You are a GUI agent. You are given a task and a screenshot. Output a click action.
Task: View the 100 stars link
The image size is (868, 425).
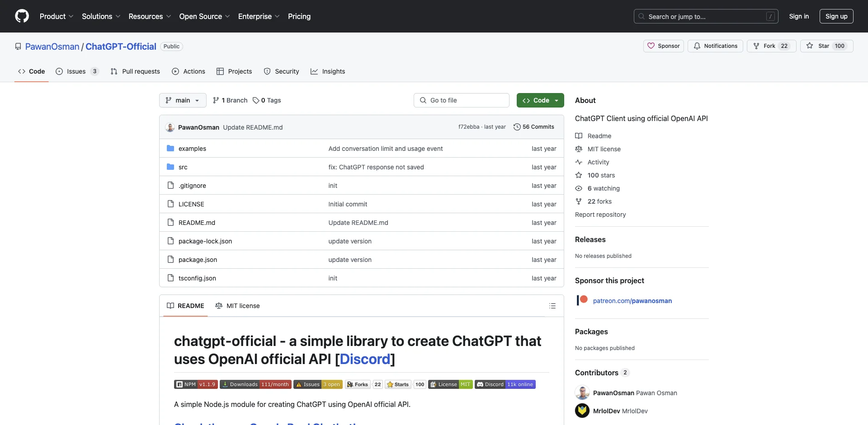(595, 175)
